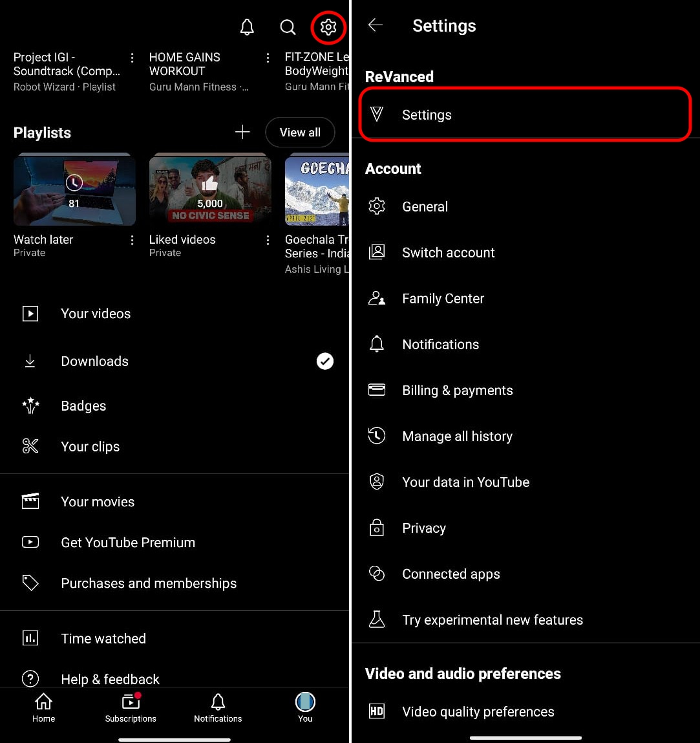Open three-dot menu for Project IGI playlist

tap(133, 58)
